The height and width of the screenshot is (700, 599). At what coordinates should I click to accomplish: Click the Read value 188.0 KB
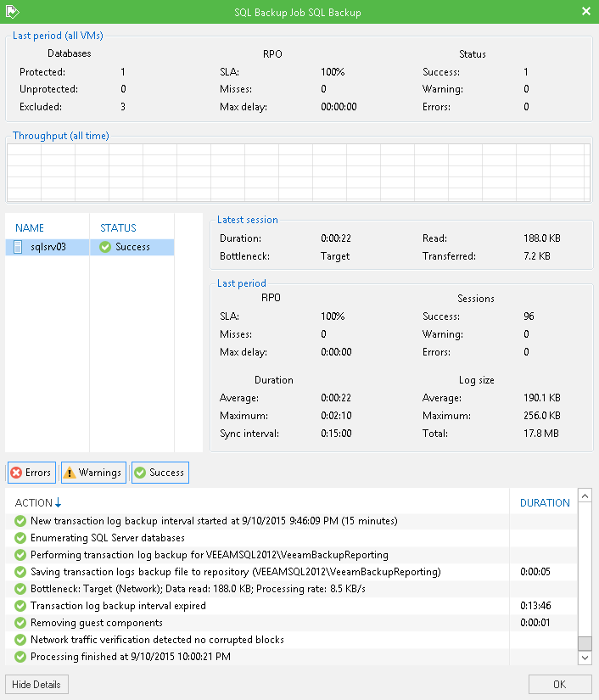(542, 238)
